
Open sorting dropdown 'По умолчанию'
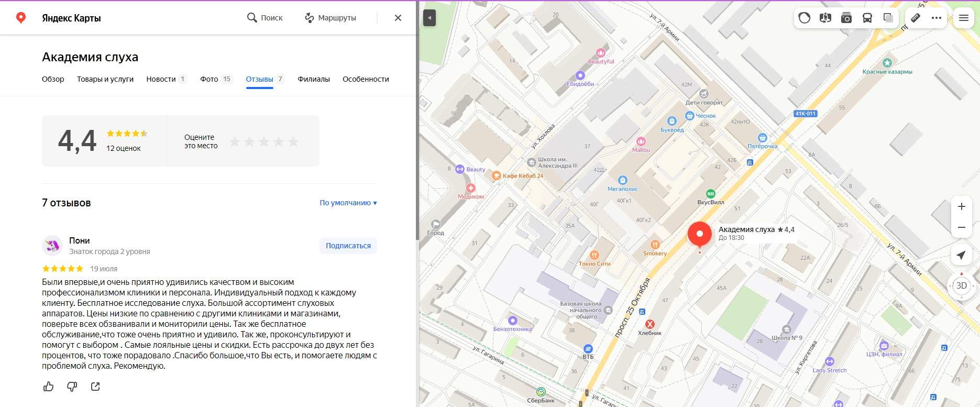pyautogui.click(x=348, y=203)
